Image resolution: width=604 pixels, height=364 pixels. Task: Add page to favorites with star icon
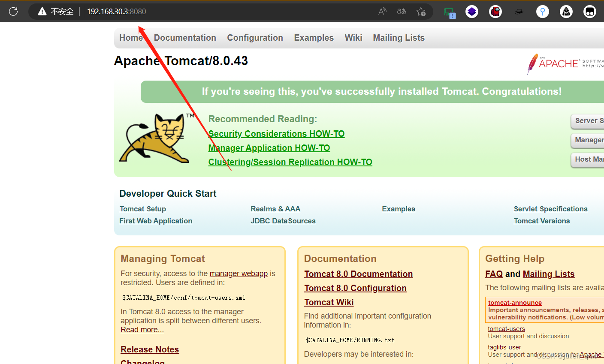coord(421,12)
